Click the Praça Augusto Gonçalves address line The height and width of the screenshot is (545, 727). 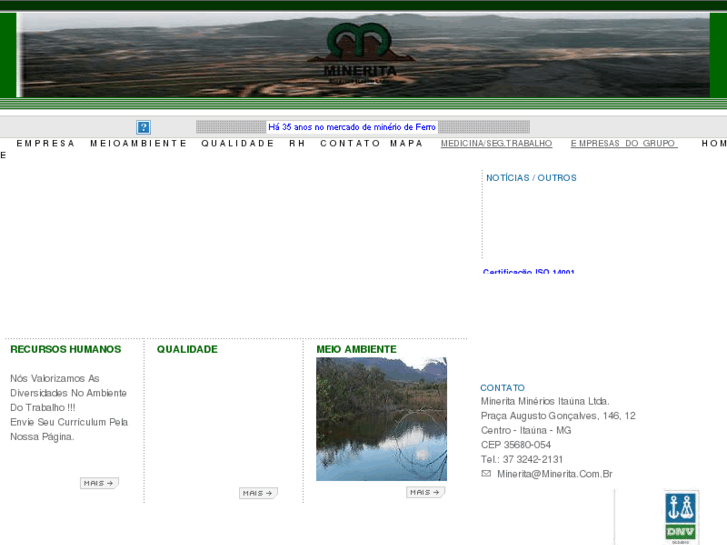(x=558, y=416)
